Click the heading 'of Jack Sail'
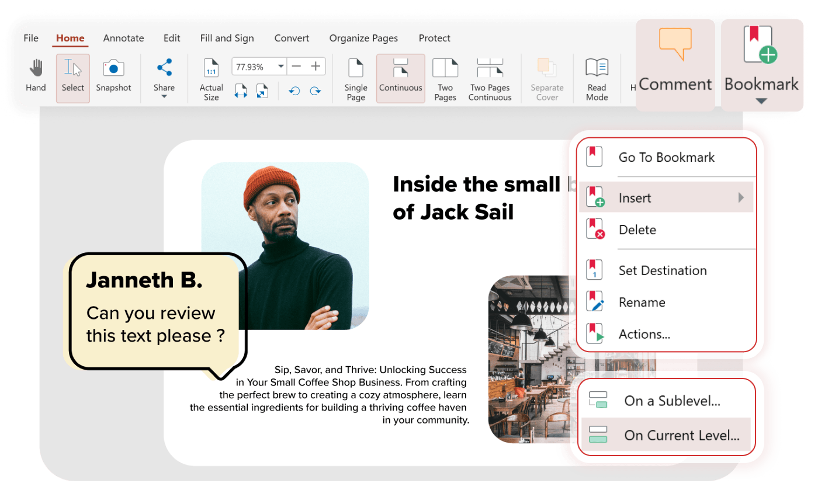 453,211
